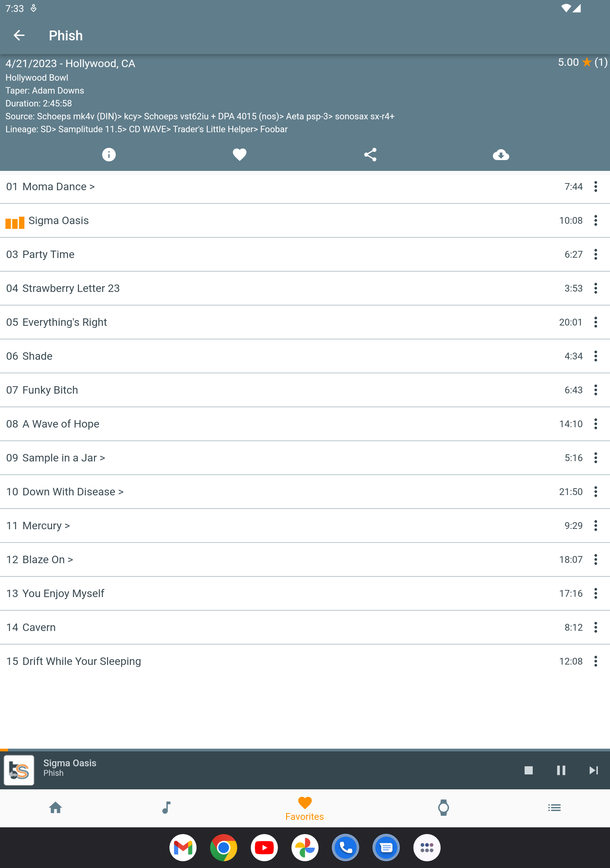
Task: Seek on the playback progress bar
Action: [305, 750]
